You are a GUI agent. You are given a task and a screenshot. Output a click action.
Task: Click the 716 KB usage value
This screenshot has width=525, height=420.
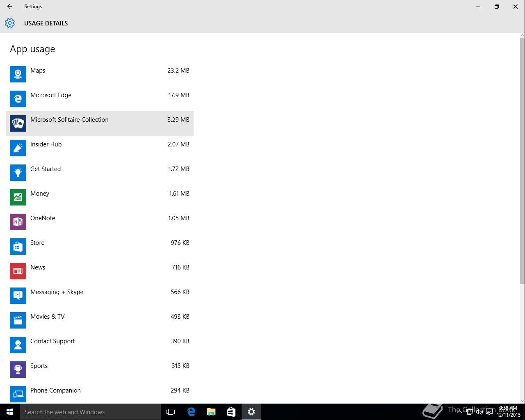(180, 267)
